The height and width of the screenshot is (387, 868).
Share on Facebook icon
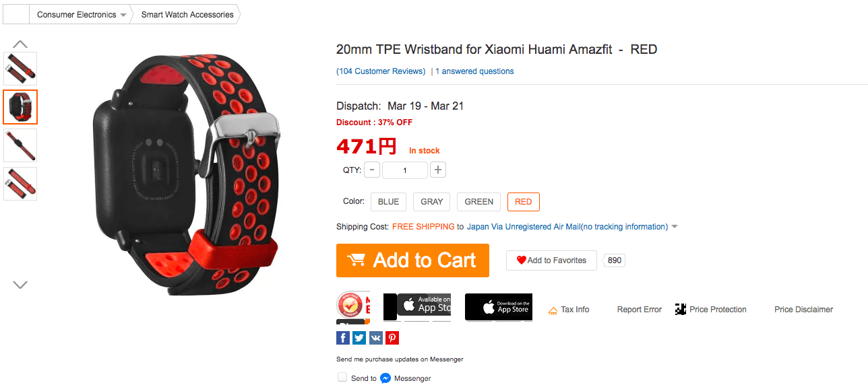pyautogui.click(x=342, y=338)
